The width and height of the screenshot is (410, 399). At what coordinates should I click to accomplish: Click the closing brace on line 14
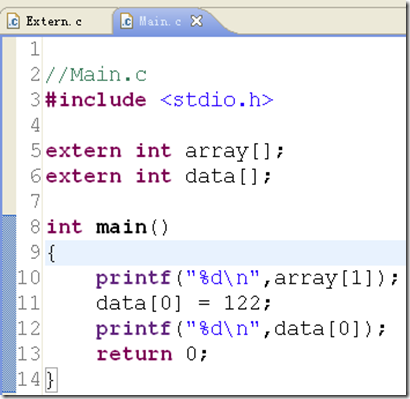click(x=50, y=380)
